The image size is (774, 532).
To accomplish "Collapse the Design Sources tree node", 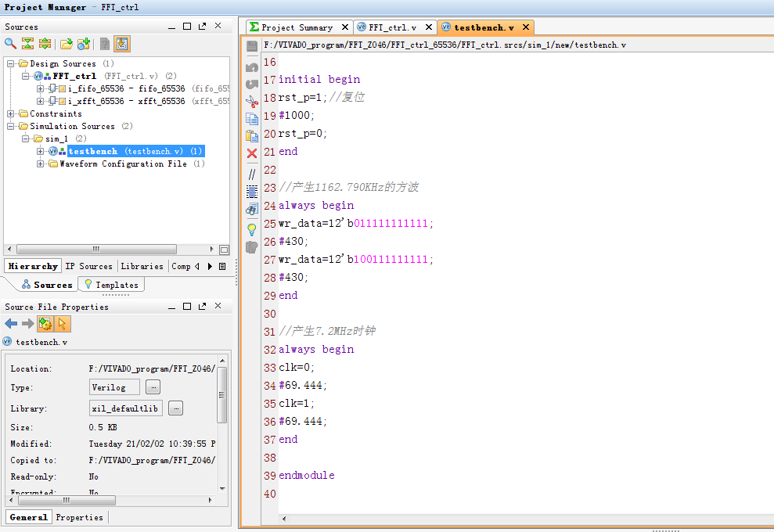I will click(x=11, y=64).
